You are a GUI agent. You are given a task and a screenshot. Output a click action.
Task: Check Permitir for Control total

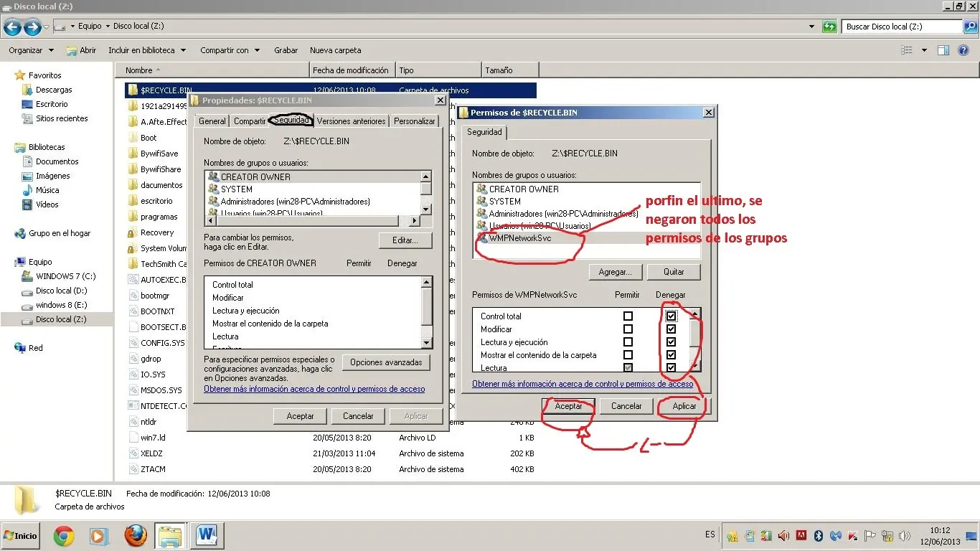(628, 316)
